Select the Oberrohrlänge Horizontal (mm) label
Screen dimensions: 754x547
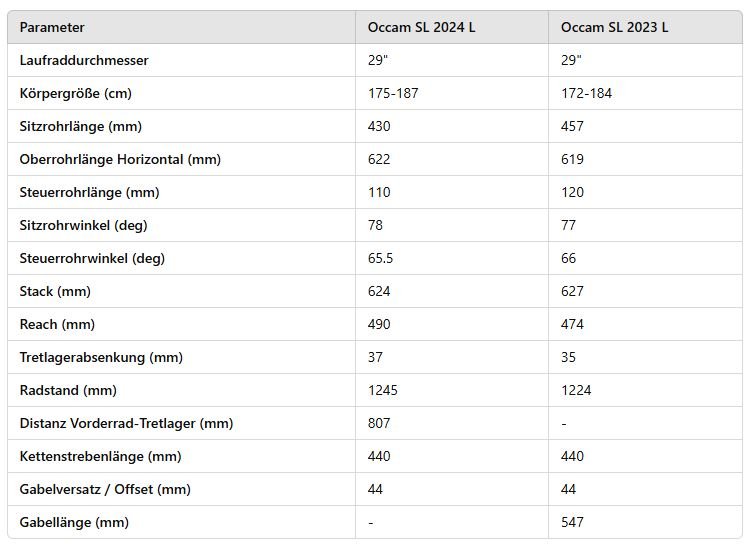120,159
